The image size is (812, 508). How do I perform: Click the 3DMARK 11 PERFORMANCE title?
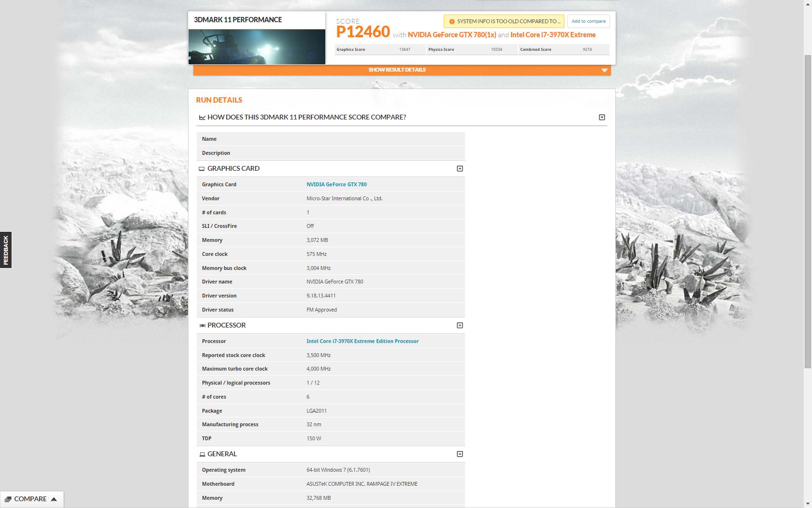(238, 20)
